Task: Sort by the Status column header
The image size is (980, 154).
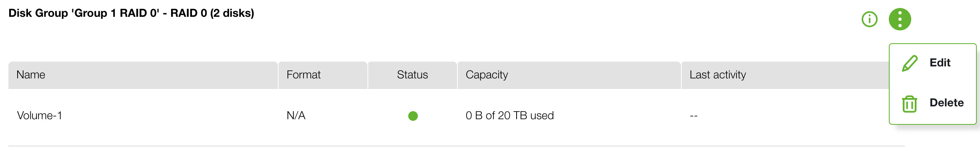Action: [x=412, y=75]
